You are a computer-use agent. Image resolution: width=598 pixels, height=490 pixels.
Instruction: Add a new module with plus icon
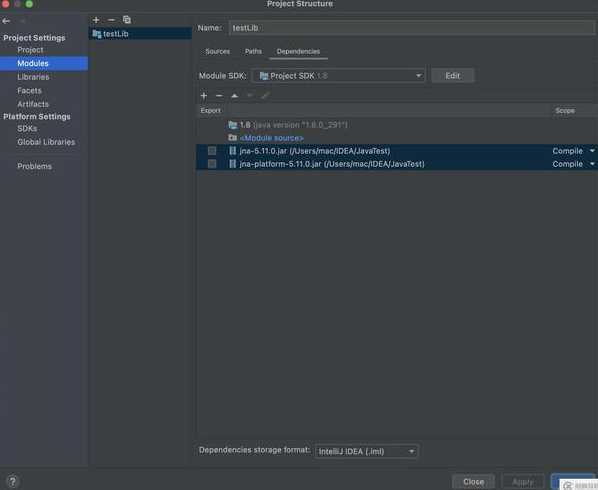[x=96, y=20]
